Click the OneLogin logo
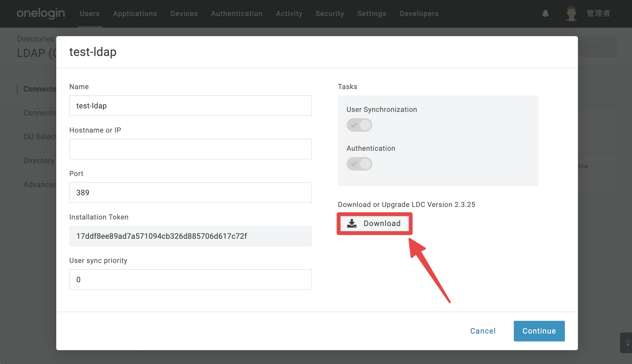Image resolution: width=632 pixels, height=364 pixels. click(x=41, y=13)
